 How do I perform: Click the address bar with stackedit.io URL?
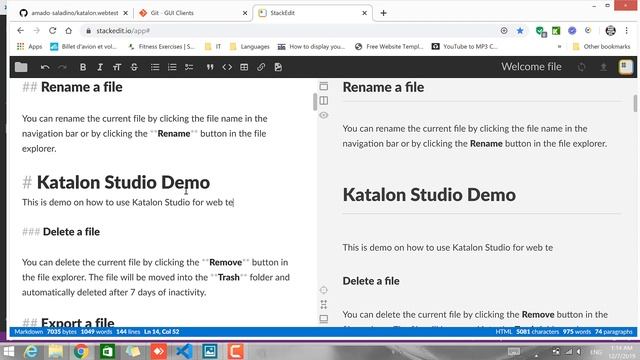pyautogui.click(x=290, y=31)
